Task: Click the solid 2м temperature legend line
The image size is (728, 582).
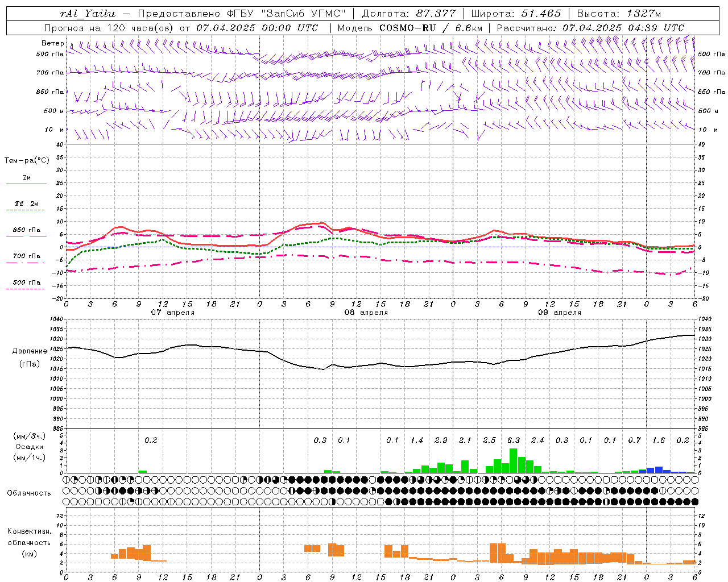Action: click(x=26, y=184)
